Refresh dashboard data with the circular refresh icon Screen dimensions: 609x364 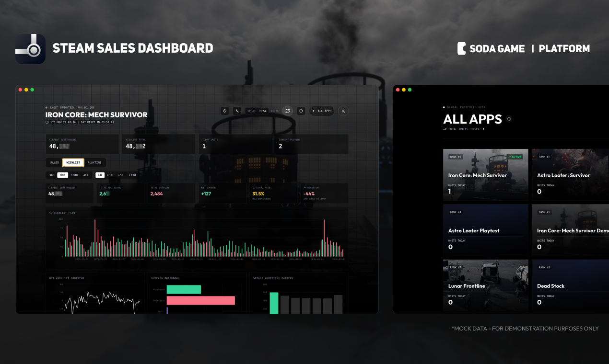pyautogui.click(x=287, y=111)
